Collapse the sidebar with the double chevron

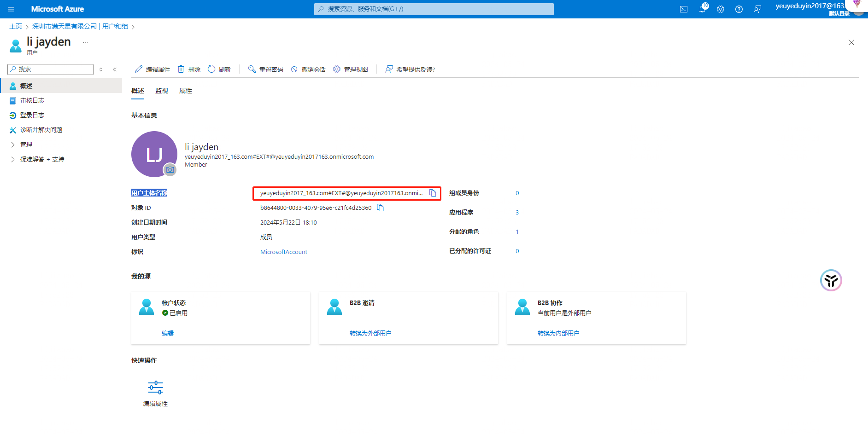click(x=115, y=69)
